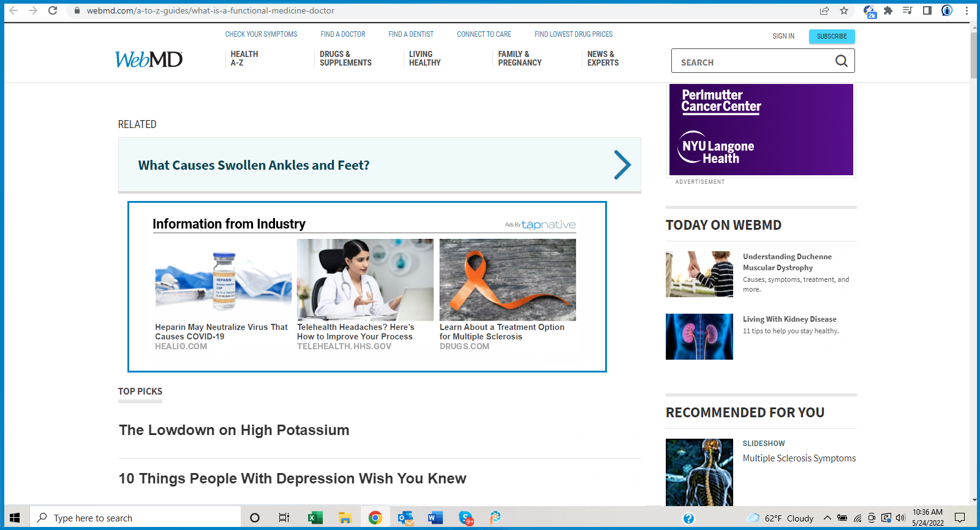Open Word from taskbar

click(435, 518)
